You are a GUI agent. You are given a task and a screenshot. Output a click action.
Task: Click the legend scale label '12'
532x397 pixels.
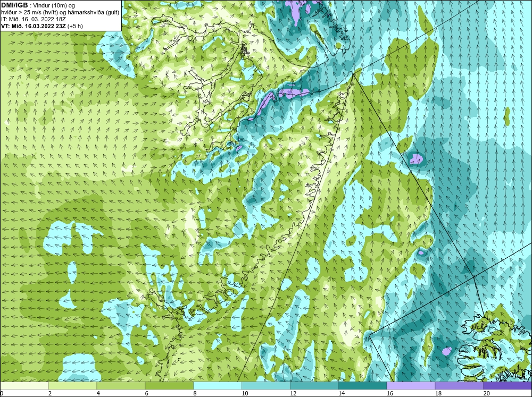pos(293,393)
